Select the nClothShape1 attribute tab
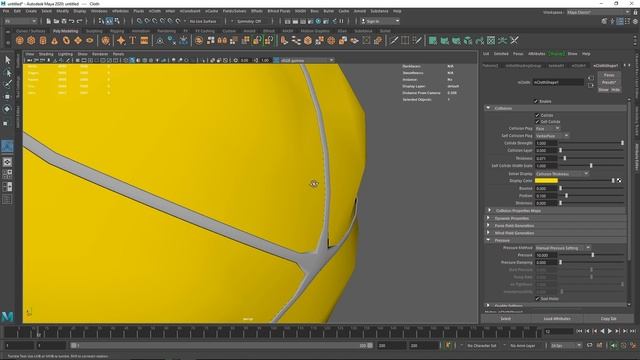The height and width of the screenshot is (360, 640). [x=606, y=66]
